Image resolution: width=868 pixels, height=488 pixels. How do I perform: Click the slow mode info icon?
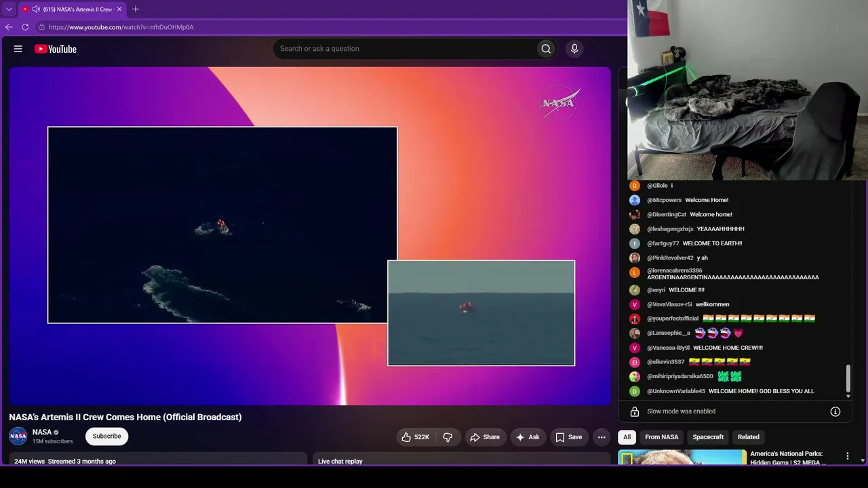pos(835,411)
